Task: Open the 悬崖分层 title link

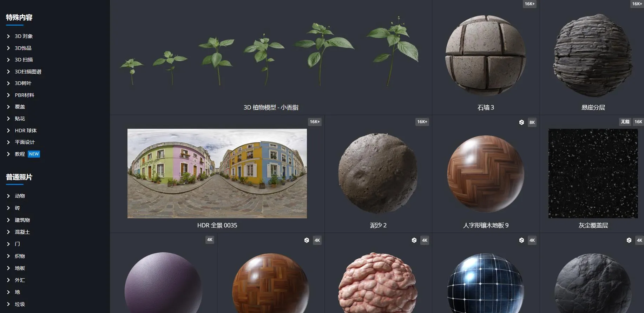Action: (x=593, y=107)
